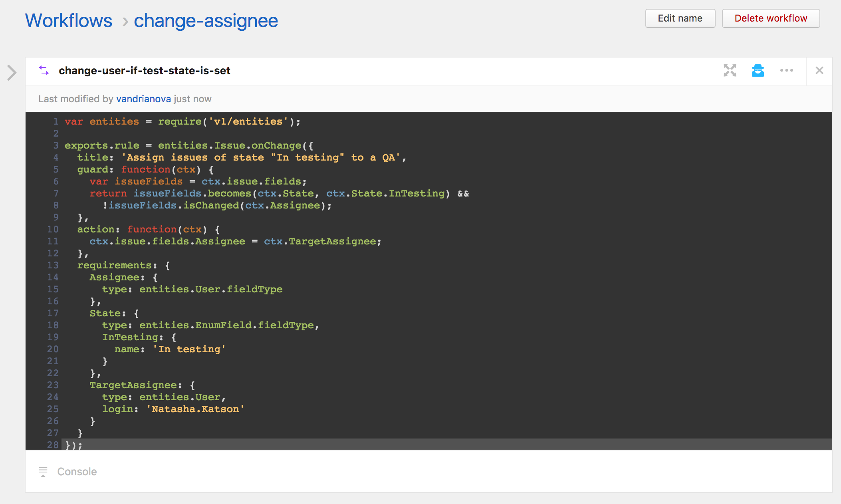Image resolution: width=841 pixels, height=504 pixels.
Task: Open the change-assignee breadcrumb link
Action: [x=206, y=20]
